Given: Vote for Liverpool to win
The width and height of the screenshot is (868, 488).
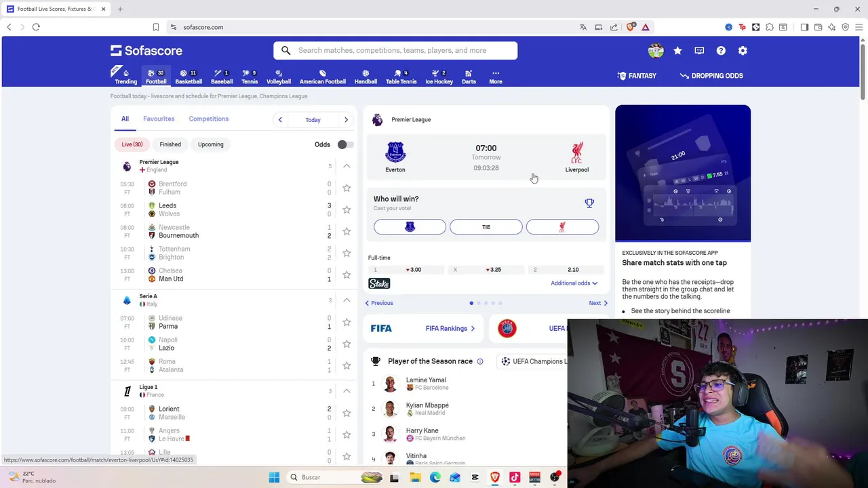Looking at the screenshot, I should point(562,227).
